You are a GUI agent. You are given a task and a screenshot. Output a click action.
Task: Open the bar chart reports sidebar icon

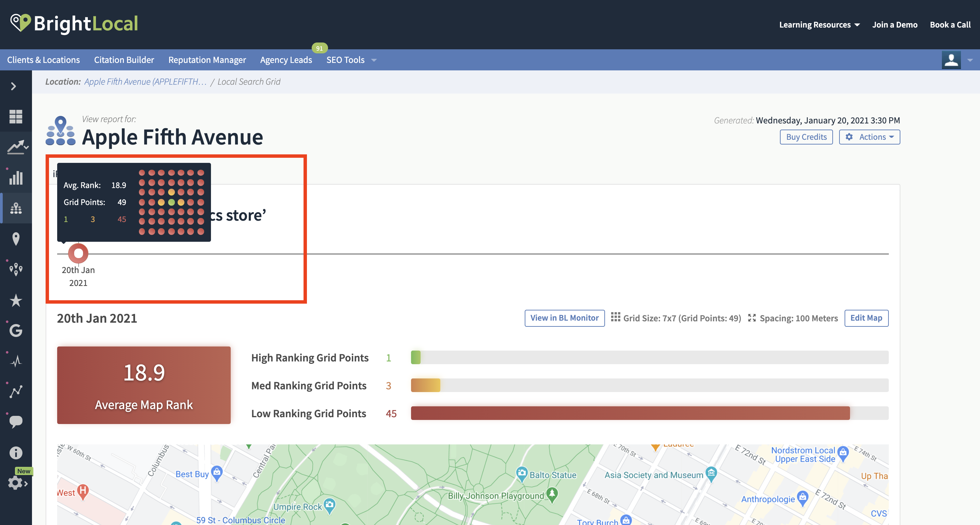(x=16, y=177)
